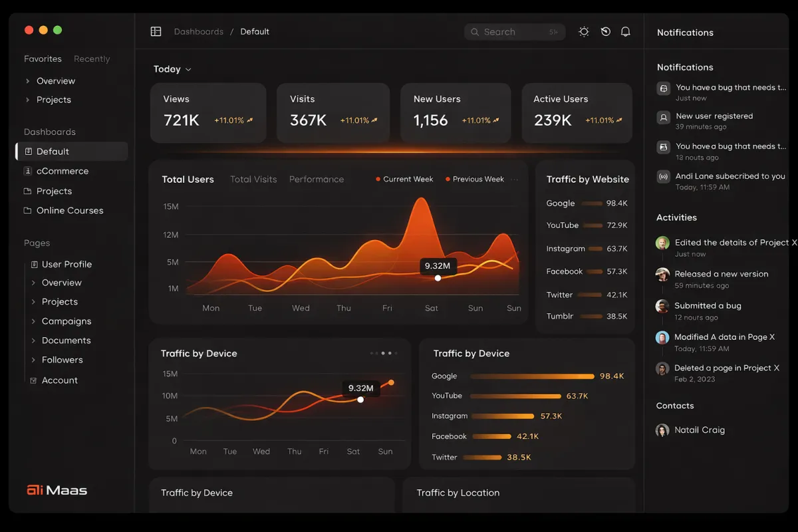Toggle the Previous Week legend series
Image resolution: width=798 pixels, height=532 pixels.
pos(475,179)
